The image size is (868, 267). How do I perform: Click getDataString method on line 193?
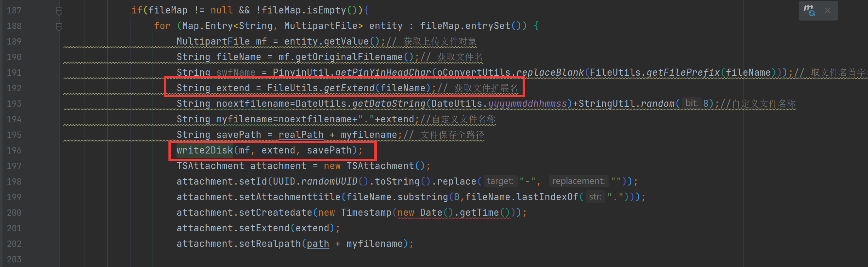(389, 104)
